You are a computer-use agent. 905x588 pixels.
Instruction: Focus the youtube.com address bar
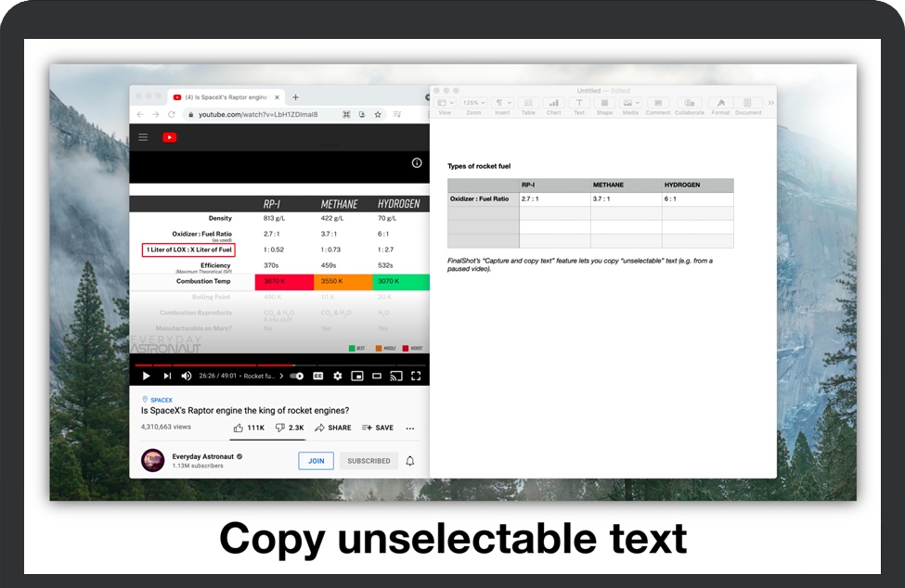tap(258, 115)
